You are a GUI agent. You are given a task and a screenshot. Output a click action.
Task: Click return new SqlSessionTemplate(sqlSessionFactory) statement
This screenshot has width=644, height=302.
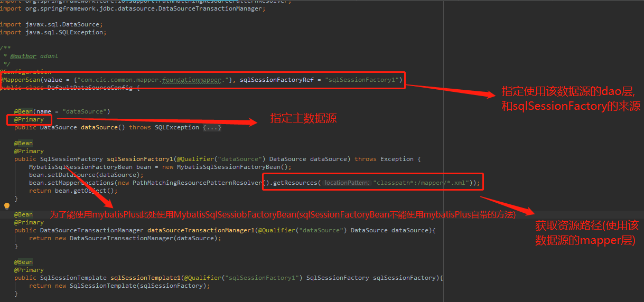click(x=119, y=286)
